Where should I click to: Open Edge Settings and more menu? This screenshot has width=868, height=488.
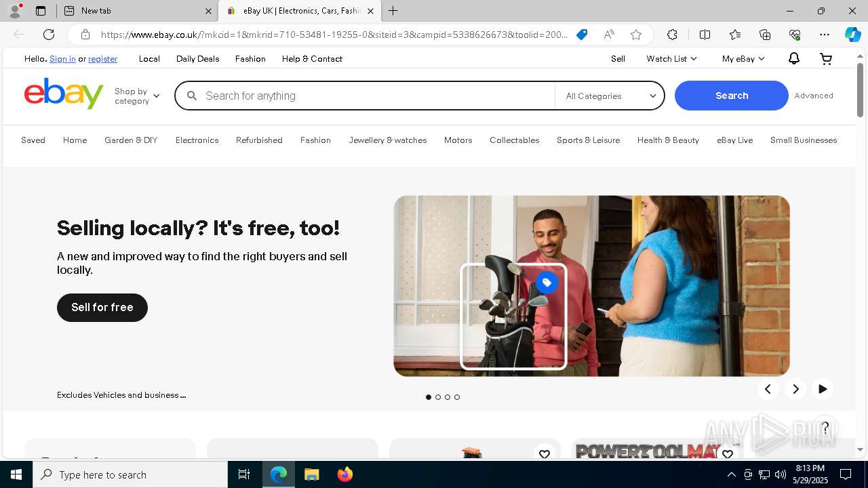825,35
